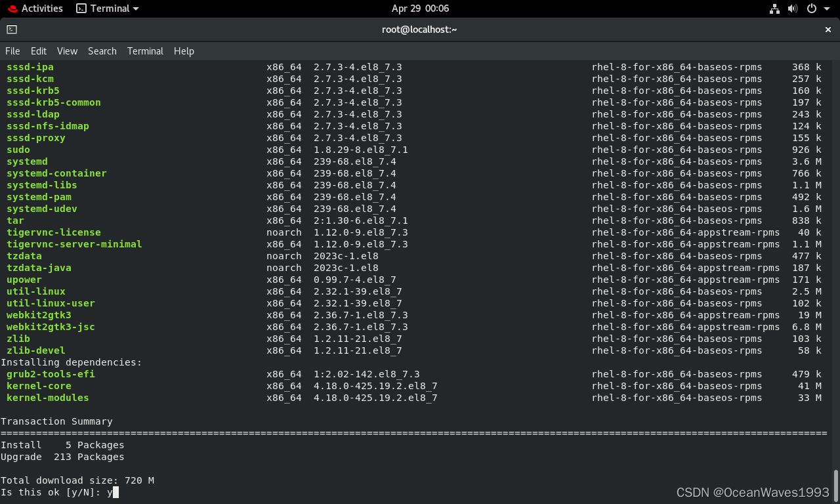
Task: Click the upower package name
Action: tap(24, 280)
